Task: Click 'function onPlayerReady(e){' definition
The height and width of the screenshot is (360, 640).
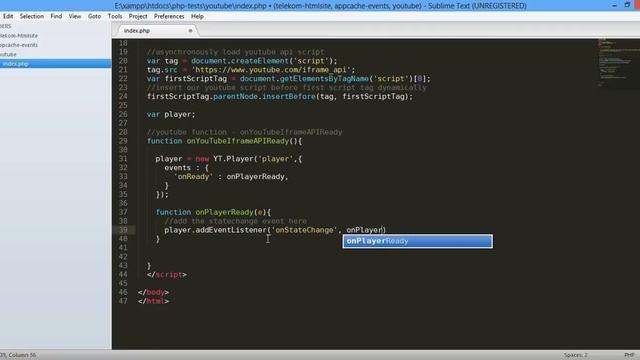Action: click(213, 212)
